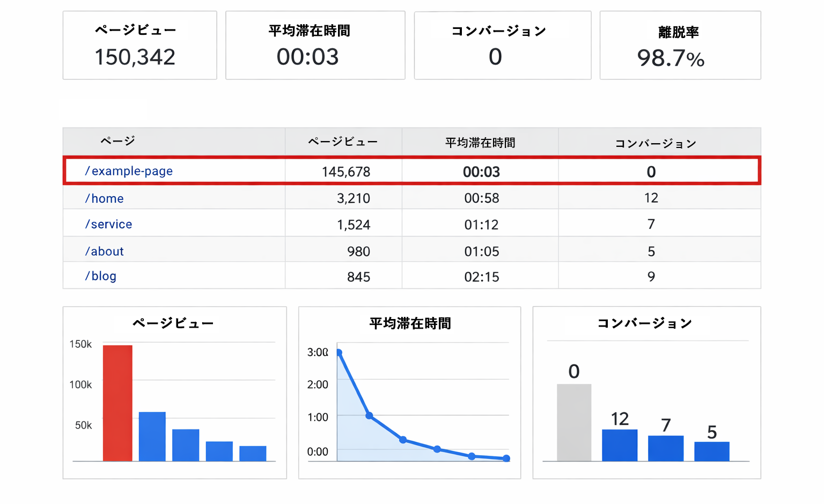
Task: Open the /home page link
Action: click(x=105, y=198)
